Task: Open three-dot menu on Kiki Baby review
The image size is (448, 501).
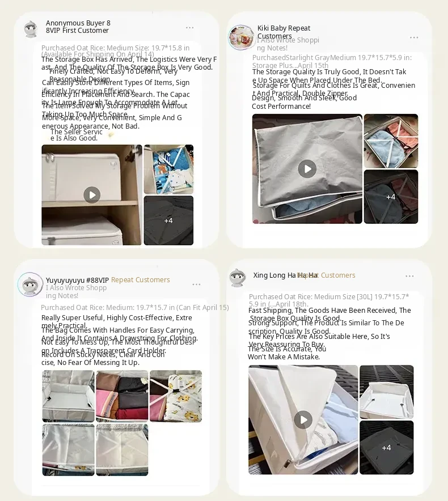Action: [414, 38]
